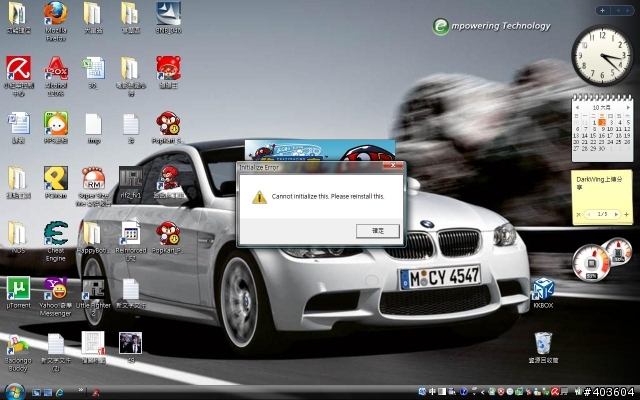The image size is (640, 400).
Task: Open the NDS folder
Action: click(x=18, y=238)
